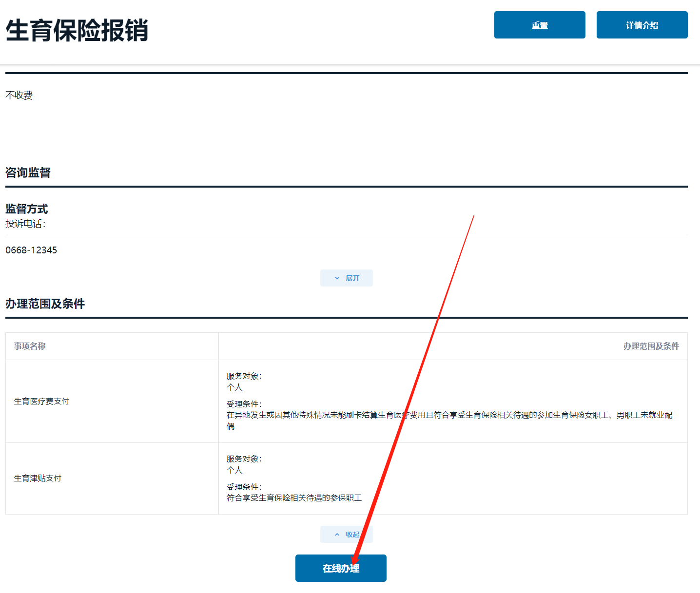Viewport: 700px width, 593px height.
Task: Click the 不收费 fee text
Action: coord(19,95)
